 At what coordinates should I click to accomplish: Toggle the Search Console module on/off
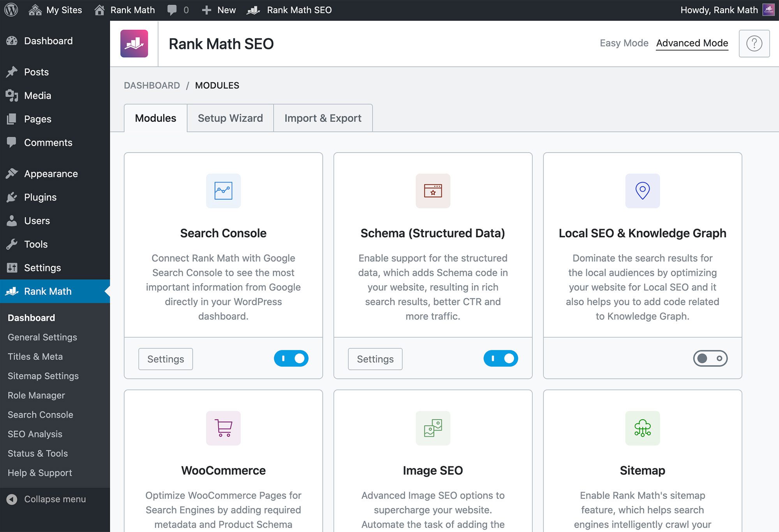pos(291,358)
